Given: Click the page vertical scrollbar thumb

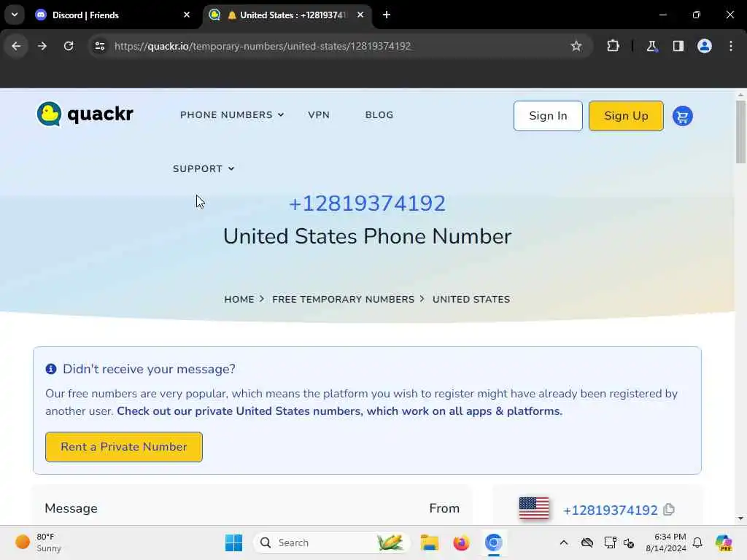Looking at the screenshot, I should pyautogui.click(x=740, y=132).
